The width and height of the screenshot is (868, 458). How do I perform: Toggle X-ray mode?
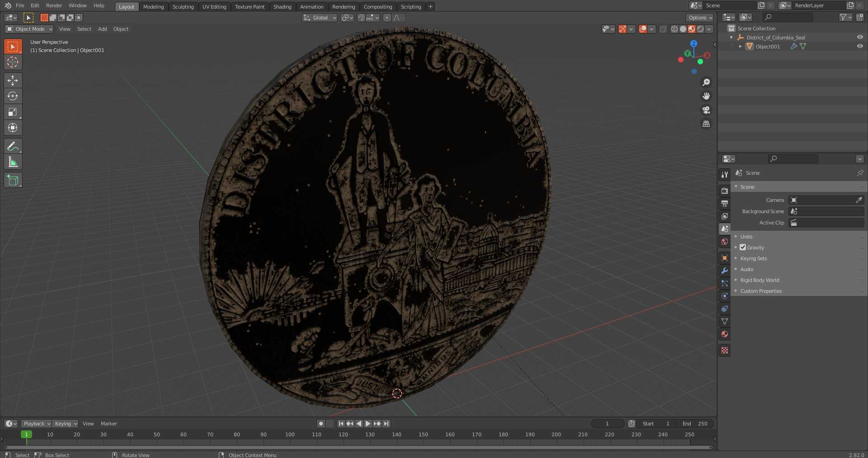pos(663,29)
